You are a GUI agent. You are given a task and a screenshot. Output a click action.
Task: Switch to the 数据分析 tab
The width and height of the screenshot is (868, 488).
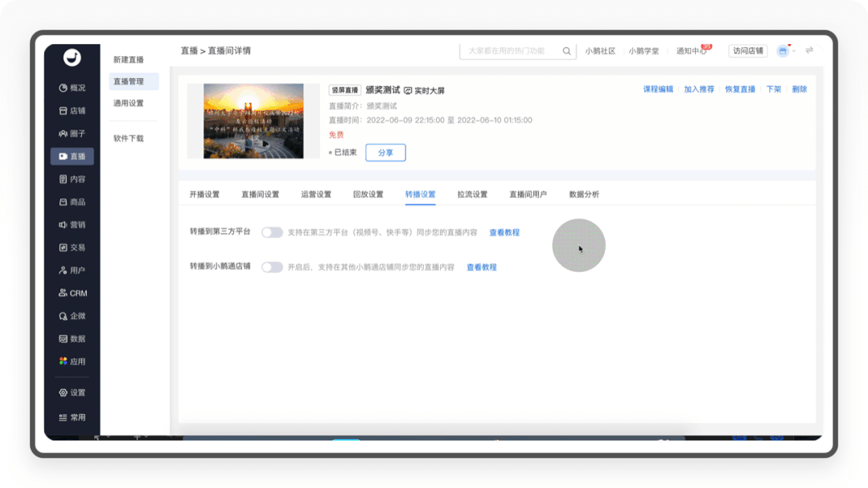(584, 195)
